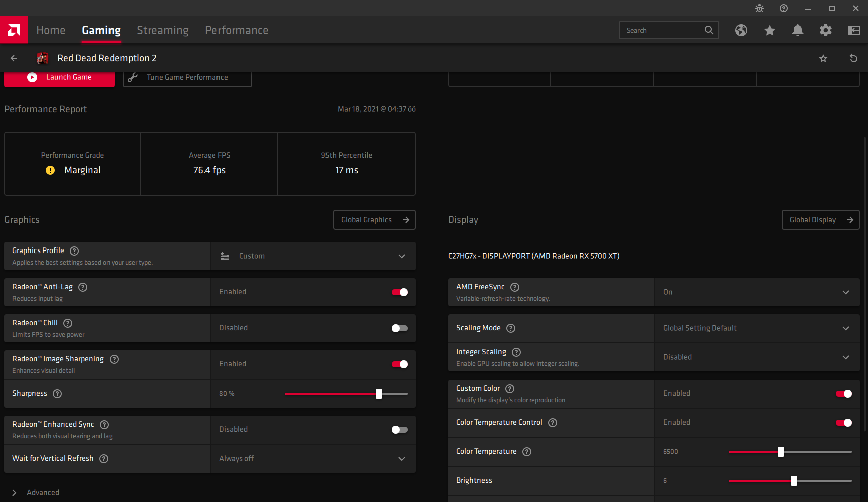Open Graphics Profile Custom dropdown
868x502 pixels.
pyautogui.click(x=313, y=256)
